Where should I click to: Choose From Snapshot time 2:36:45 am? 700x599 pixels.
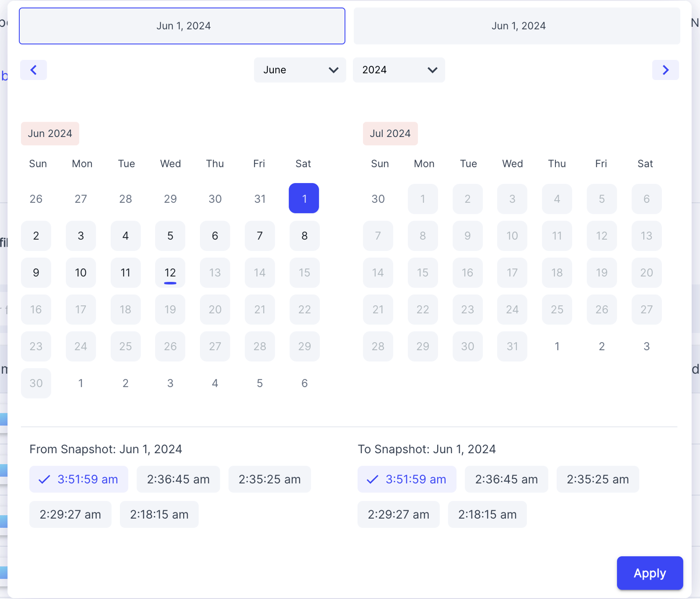coord(178,479)
